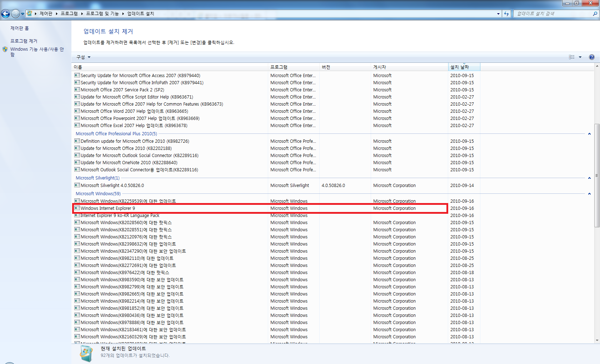Click icon of Microsoft Silverlight entry
600x364 pixels.
coord(77,185)
